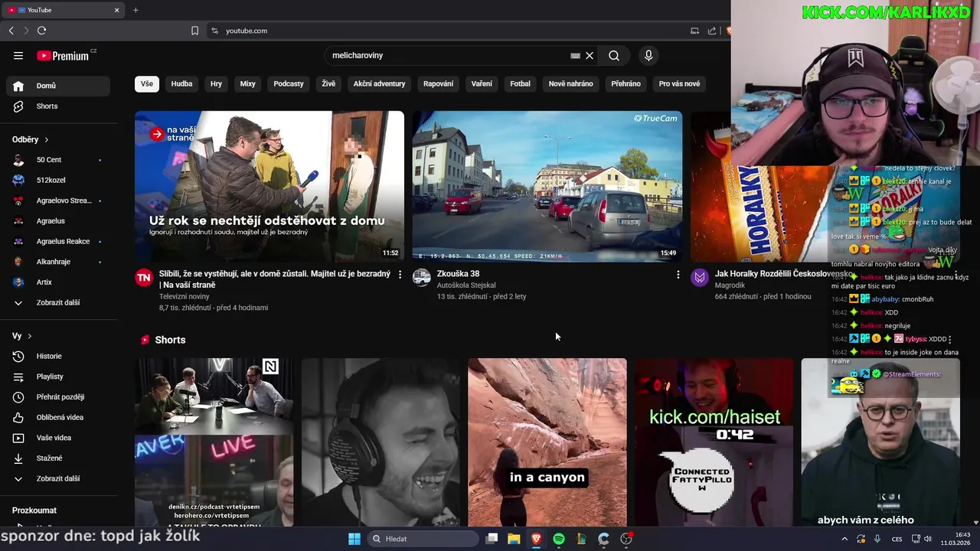The width and height of the screenshot is (980, 551).
Task: Bookmark this page with bookmark icon
Action: (x=194, y=31)
